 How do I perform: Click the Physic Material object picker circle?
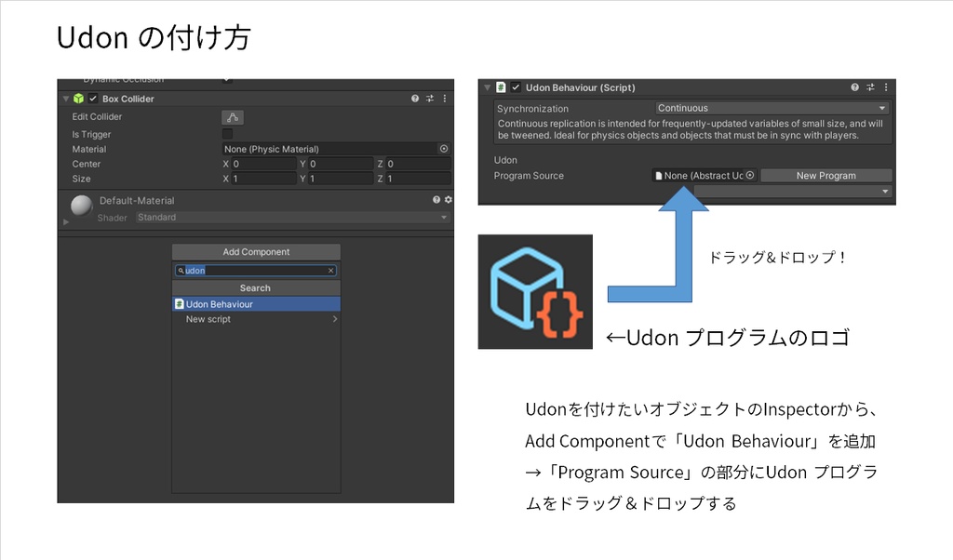pos(443,149)
